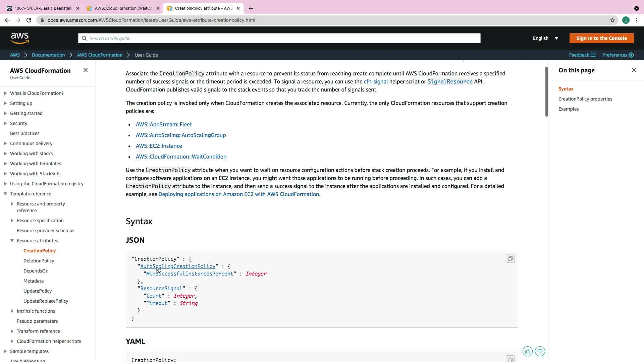
Task: Copy the JSON syntax code block
Action: coord(510,259)
